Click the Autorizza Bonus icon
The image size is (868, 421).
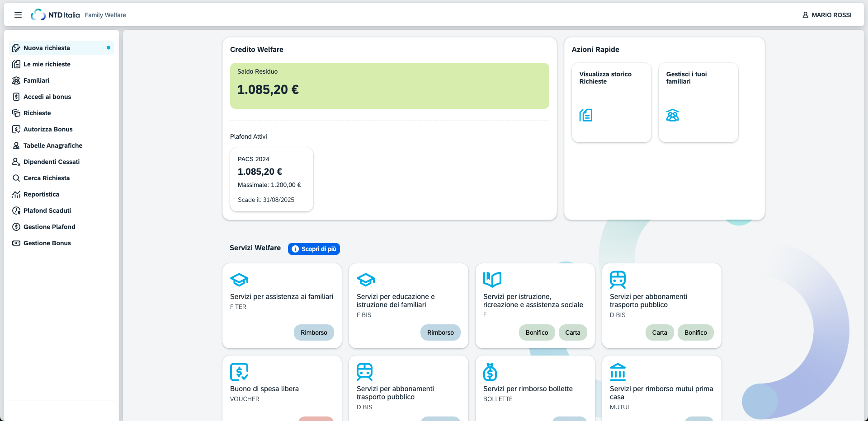click(16, 129)
